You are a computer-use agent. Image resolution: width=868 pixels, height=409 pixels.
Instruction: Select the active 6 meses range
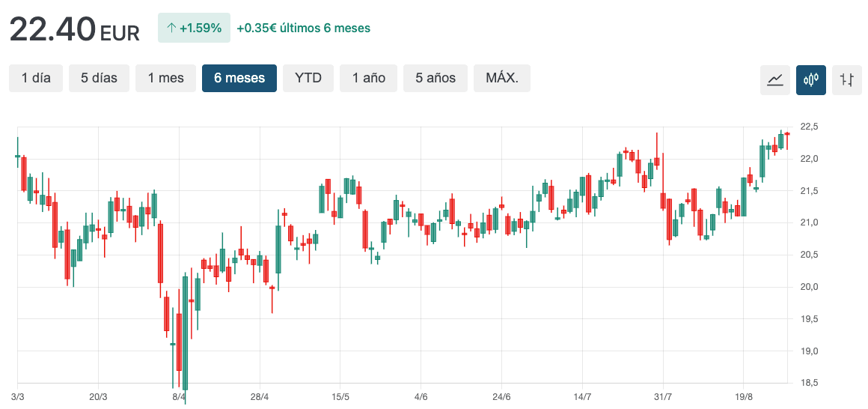click(x=239, y=78)
